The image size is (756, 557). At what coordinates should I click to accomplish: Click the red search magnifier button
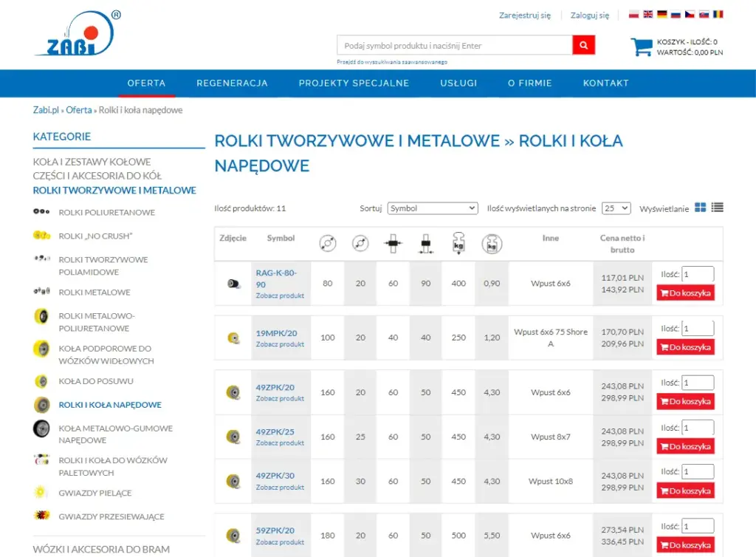coord(583,45)
